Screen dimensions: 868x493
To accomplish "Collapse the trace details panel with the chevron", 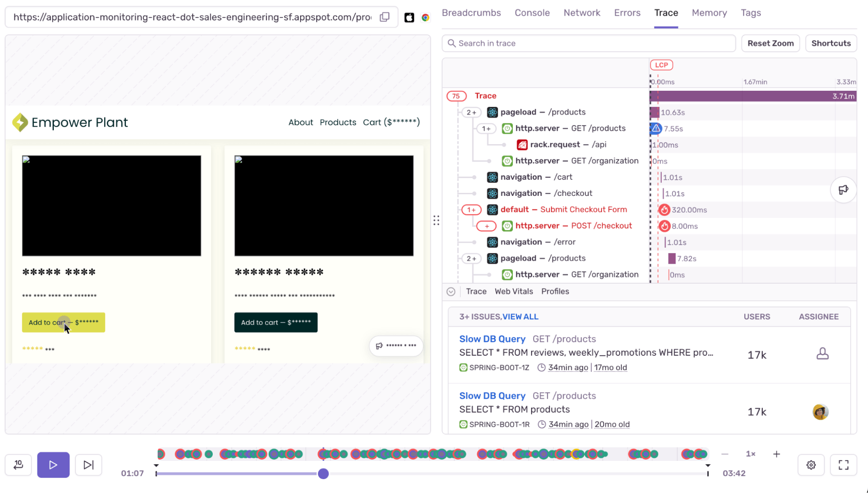I will pos(451,291).
